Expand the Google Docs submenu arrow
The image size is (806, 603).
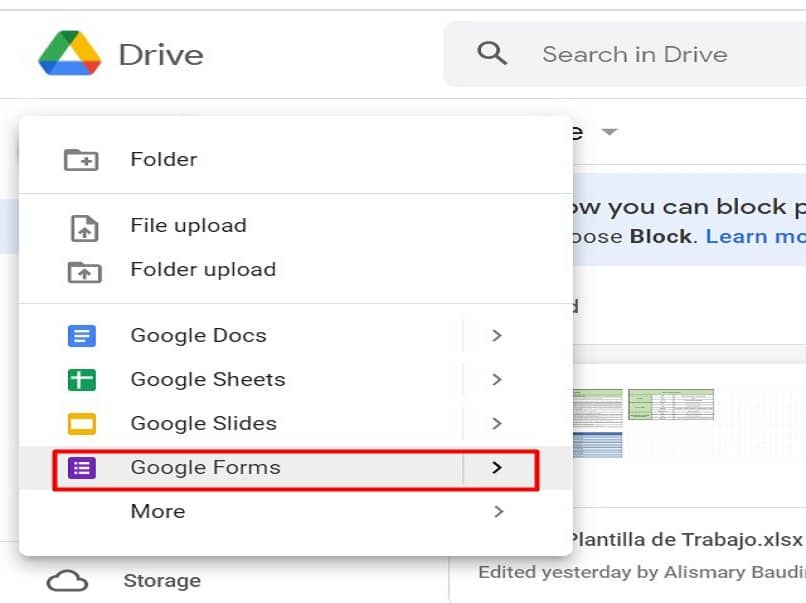coord(497,336)
